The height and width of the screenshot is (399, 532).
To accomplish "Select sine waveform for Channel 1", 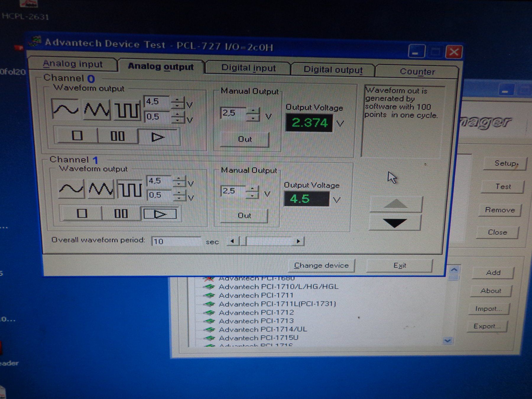I will (x=71, y=189).
